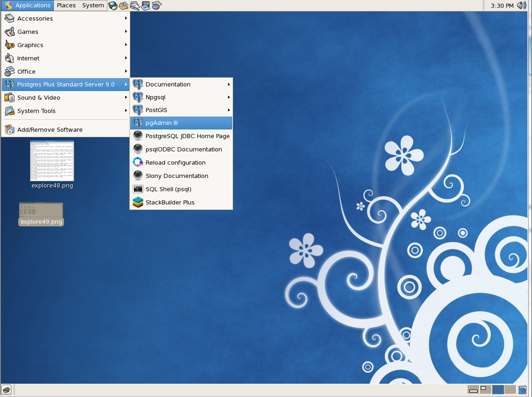The width and height of the screenshot is (532, 397).
Task: Open psqlODBC Documentation entry
Action: (x=181, y=150)
